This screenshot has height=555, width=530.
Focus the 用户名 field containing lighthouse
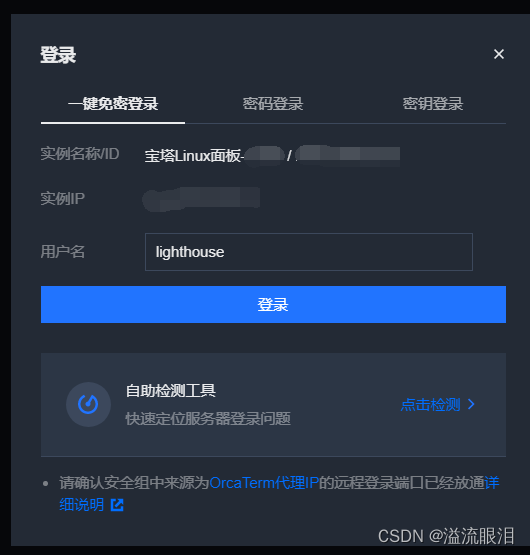(309, 252)
